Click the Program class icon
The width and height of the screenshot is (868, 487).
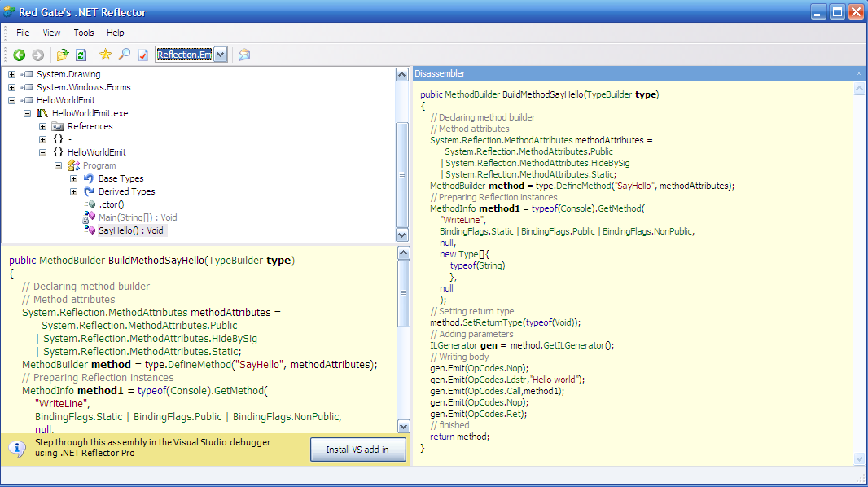pos(73,165)
